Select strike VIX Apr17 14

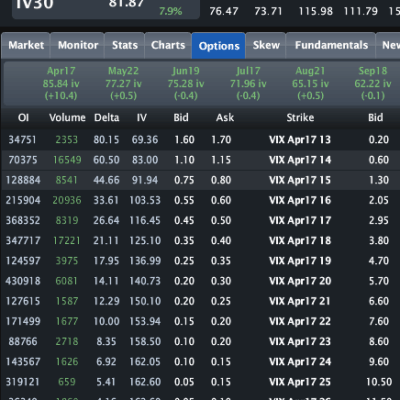300,160
